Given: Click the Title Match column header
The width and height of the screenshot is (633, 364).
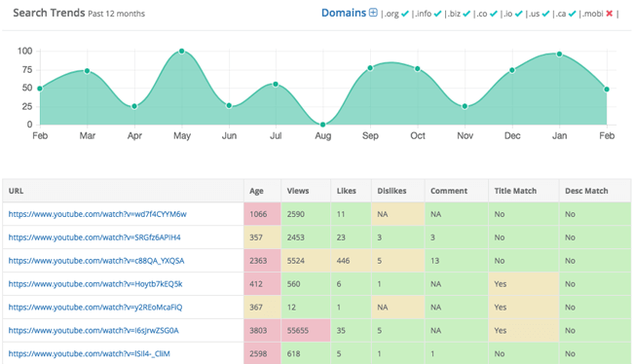Looking at the screenshot, I should tap(515, 191).
